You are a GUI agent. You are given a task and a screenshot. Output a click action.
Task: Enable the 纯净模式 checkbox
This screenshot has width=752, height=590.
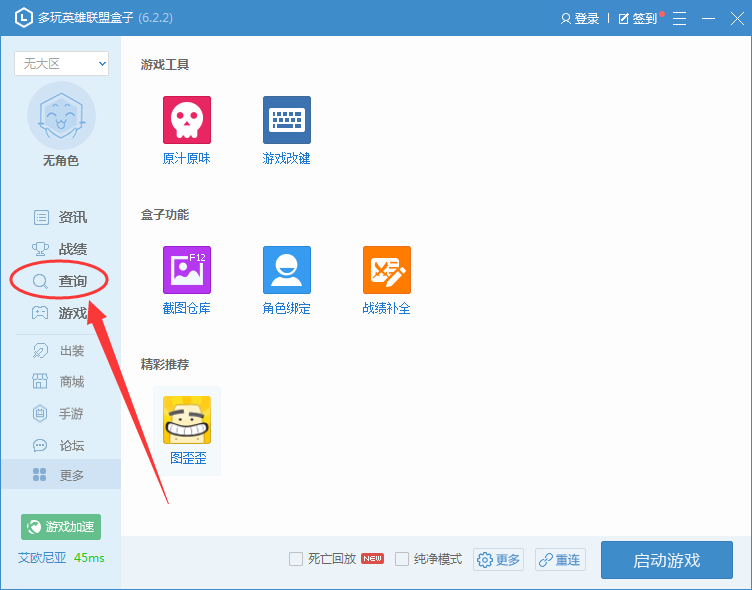pyautogui.click(x=402, y=559)
